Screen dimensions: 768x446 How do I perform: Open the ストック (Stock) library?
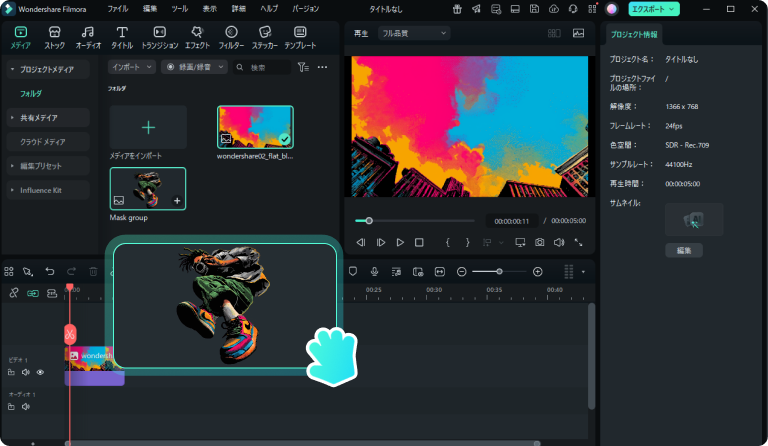54,38
